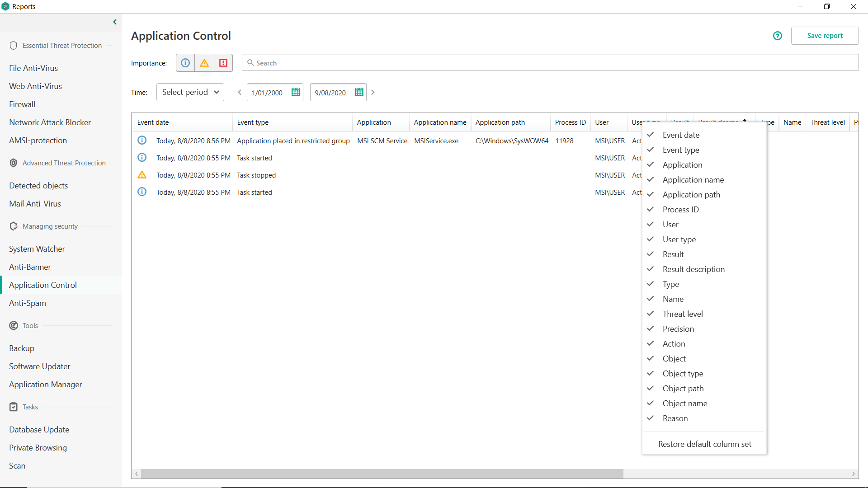This screenshot has height=488, width=868.
Task: Open the Scan report
Action: [17, 465]
